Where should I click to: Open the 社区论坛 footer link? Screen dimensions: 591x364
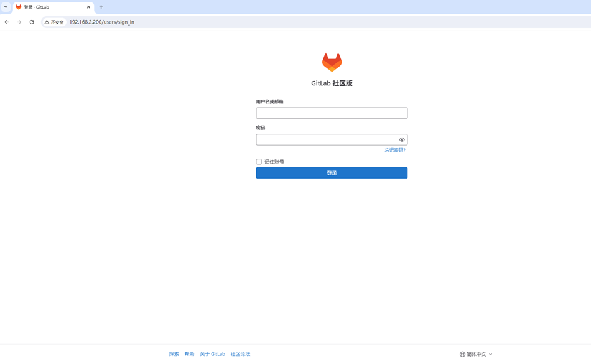[x=240, y=354]
